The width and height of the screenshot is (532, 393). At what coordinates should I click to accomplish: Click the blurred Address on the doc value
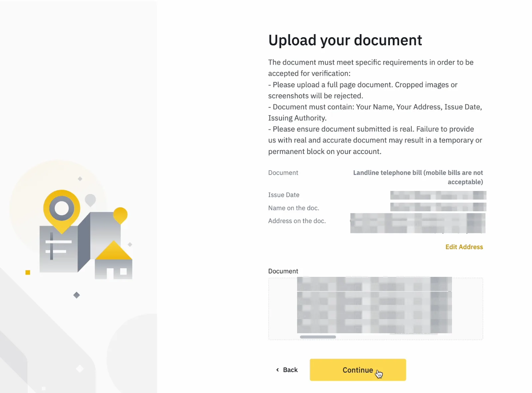tap(418, 223)
